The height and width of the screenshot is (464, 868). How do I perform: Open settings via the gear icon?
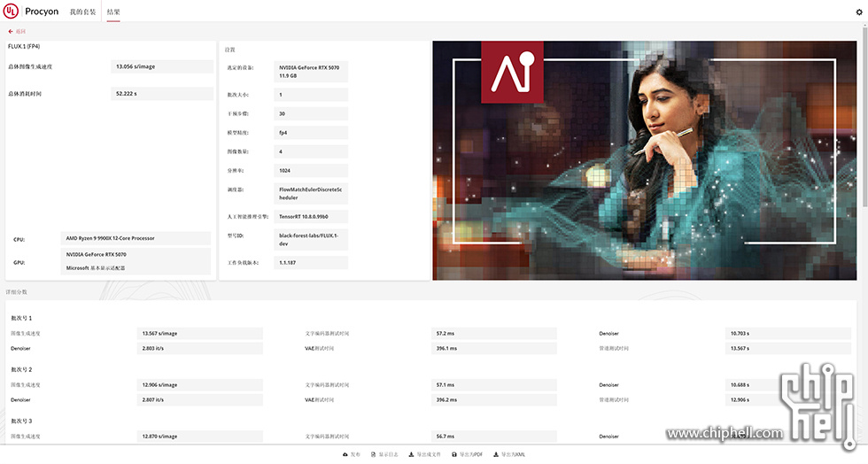859,12
